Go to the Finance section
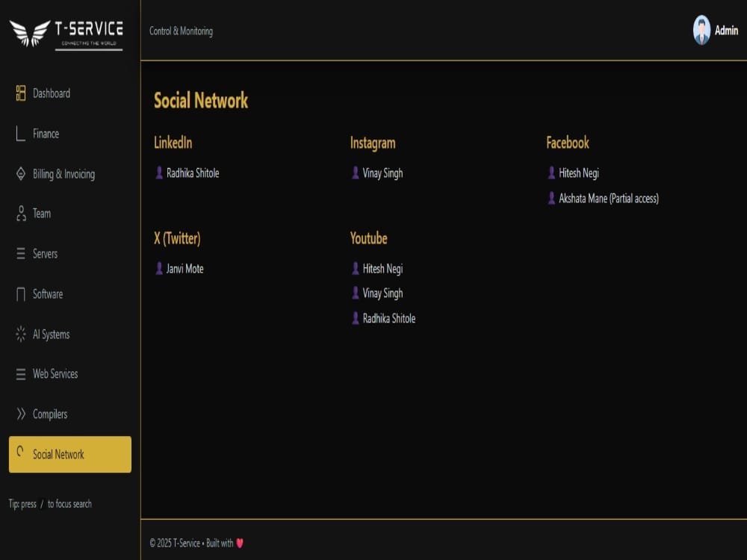 pos(70,134)
